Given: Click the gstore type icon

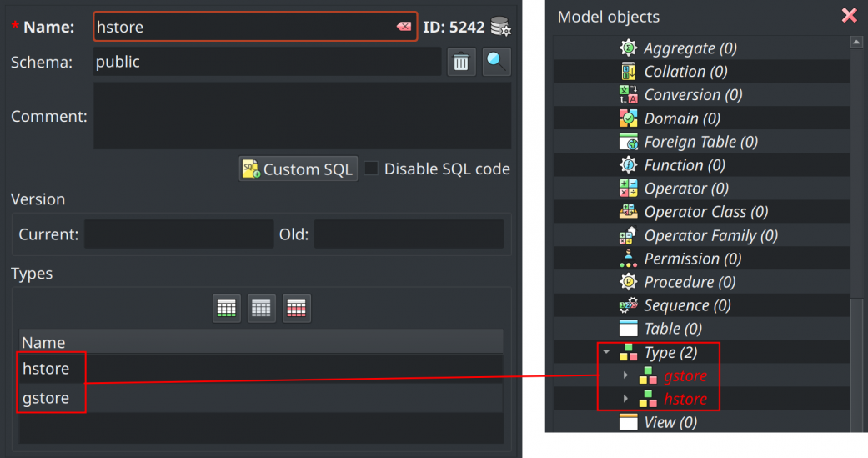Looking at the screenshot, I should pos(648,375).
